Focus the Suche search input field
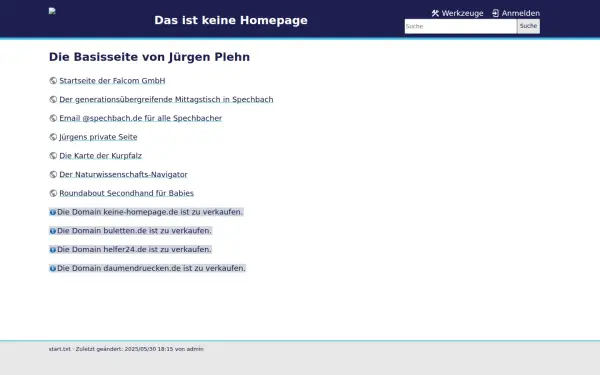Viewport: 600px width, 375px height. click(461, 26)
